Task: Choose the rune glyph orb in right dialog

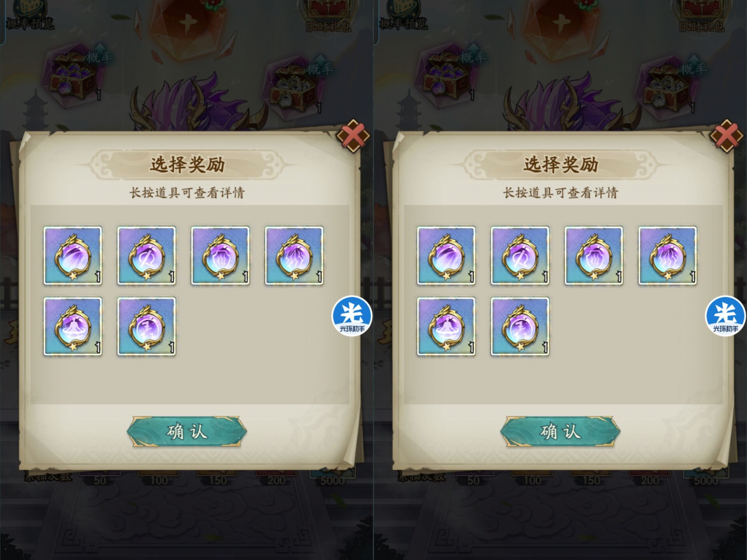Action: [520, 327]
